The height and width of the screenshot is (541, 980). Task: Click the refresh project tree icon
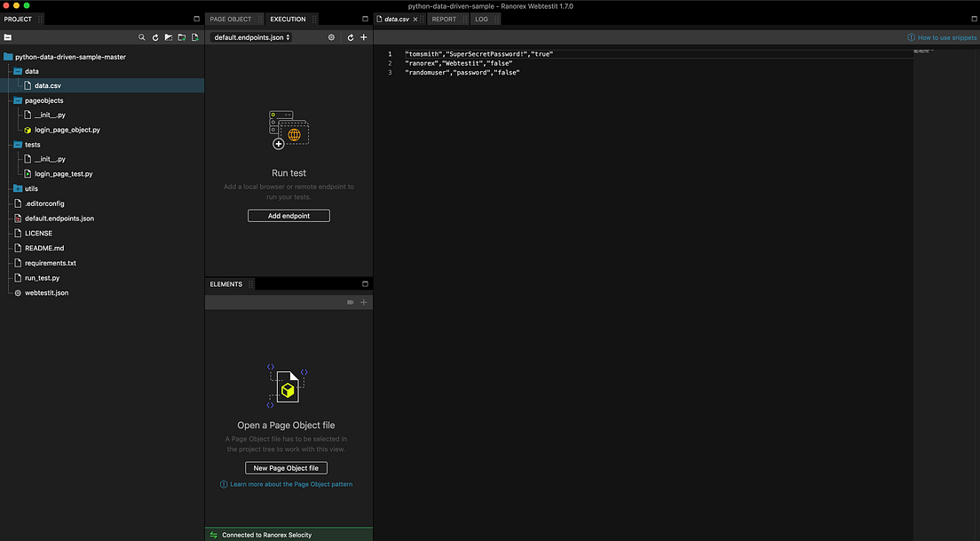click(x=154, y=37)
